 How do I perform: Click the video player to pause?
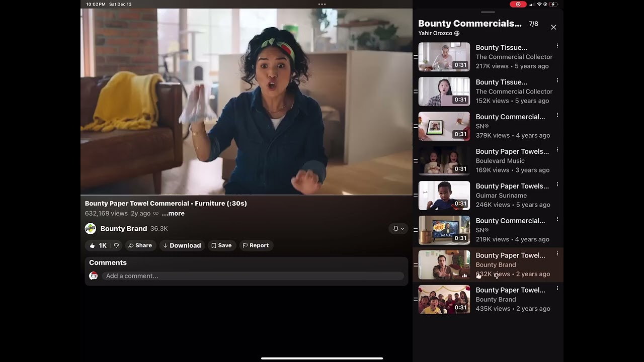(247, 101)
